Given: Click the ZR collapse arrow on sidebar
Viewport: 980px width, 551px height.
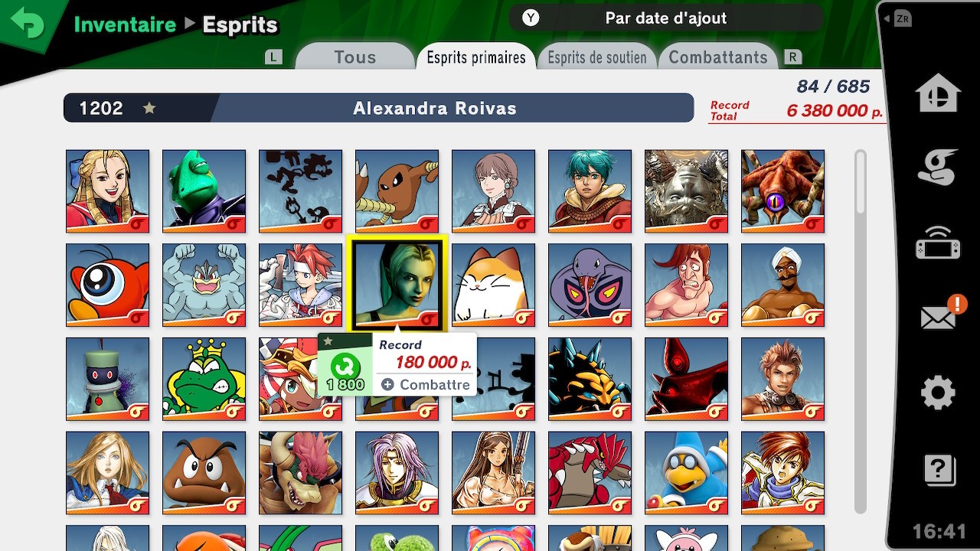Looking at the screenshot, I should coord(897,19).
